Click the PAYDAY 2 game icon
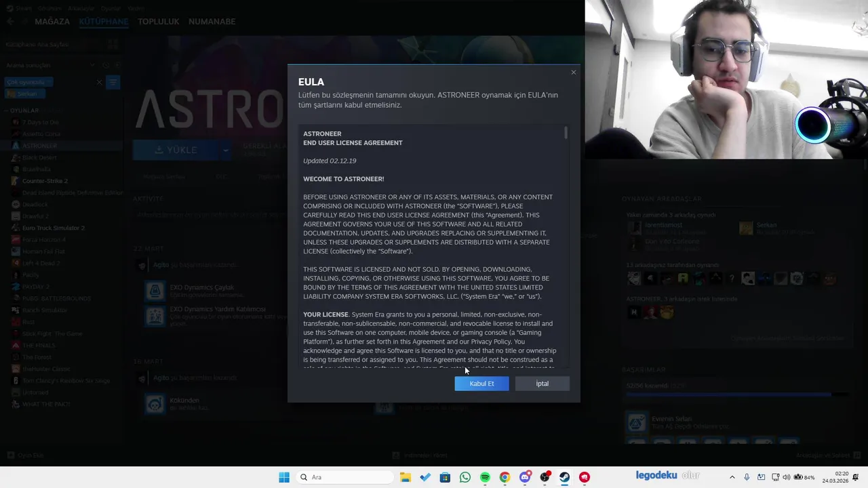 pos(16,287)
